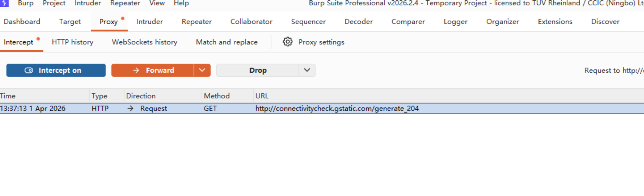Click the Burp Suite logo icon
Screen dimensions: 644x196
tap(4, 3)
